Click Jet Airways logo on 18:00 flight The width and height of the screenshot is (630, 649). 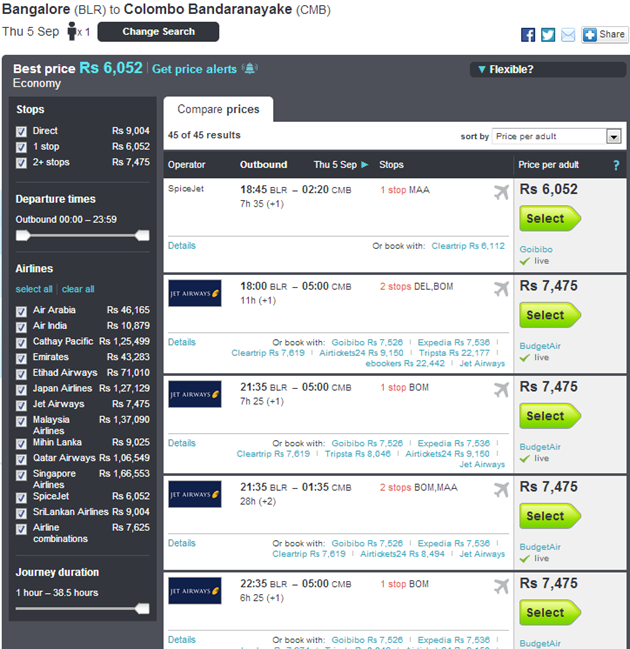195,293
